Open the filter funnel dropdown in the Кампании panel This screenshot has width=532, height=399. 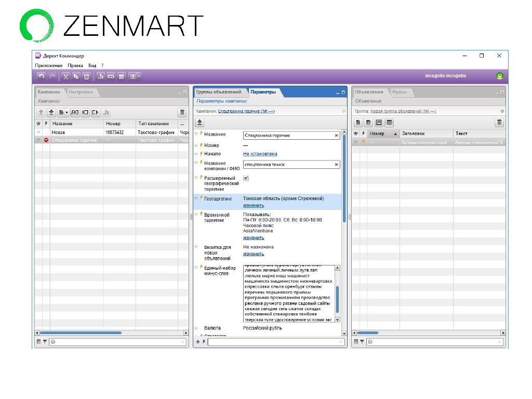[45, 342]
